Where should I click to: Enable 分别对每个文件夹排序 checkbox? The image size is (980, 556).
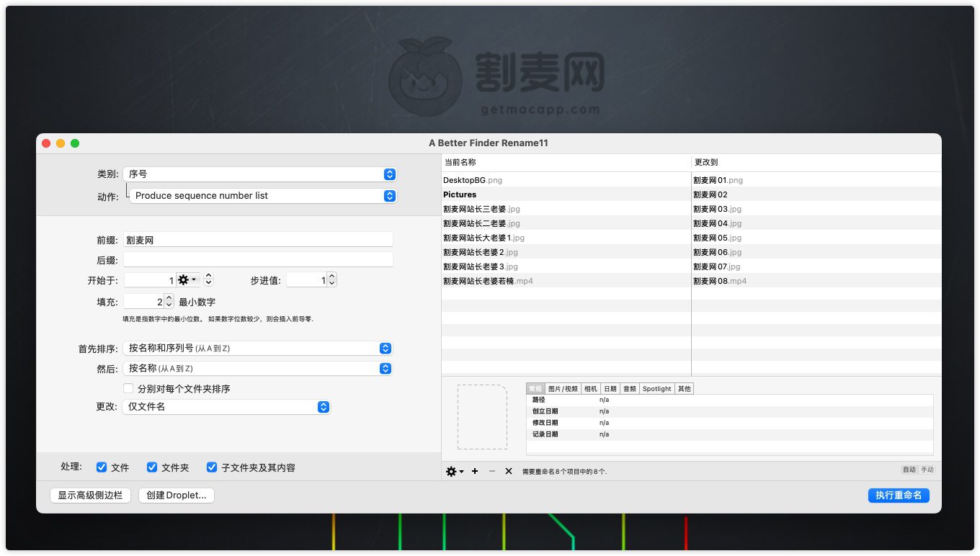pos(128,389)
